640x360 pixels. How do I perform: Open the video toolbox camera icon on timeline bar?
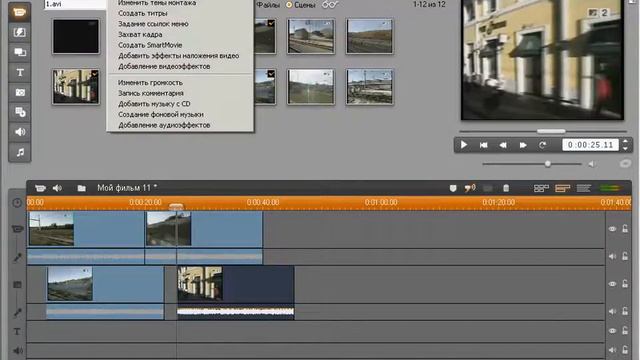point(40,188)
